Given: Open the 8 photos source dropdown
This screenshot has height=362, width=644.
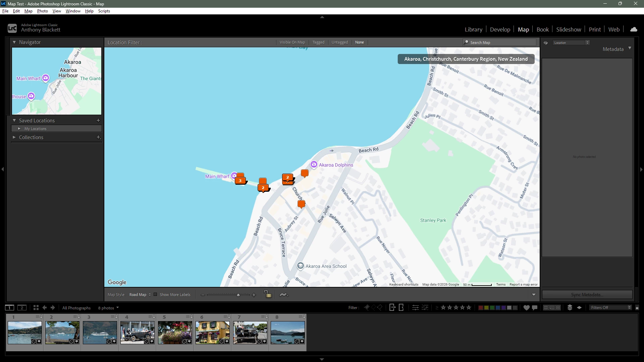Looking at the screenshot, I should tap(108, 308).
